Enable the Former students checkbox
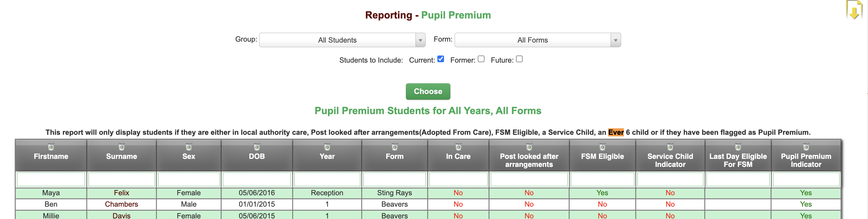 click(x=481, y=59)
